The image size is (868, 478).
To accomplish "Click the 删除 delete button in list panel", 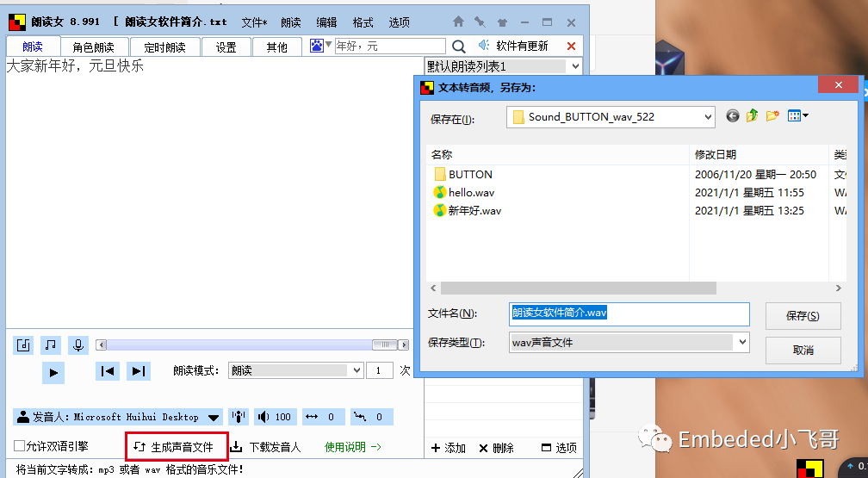I will [496, 448].
